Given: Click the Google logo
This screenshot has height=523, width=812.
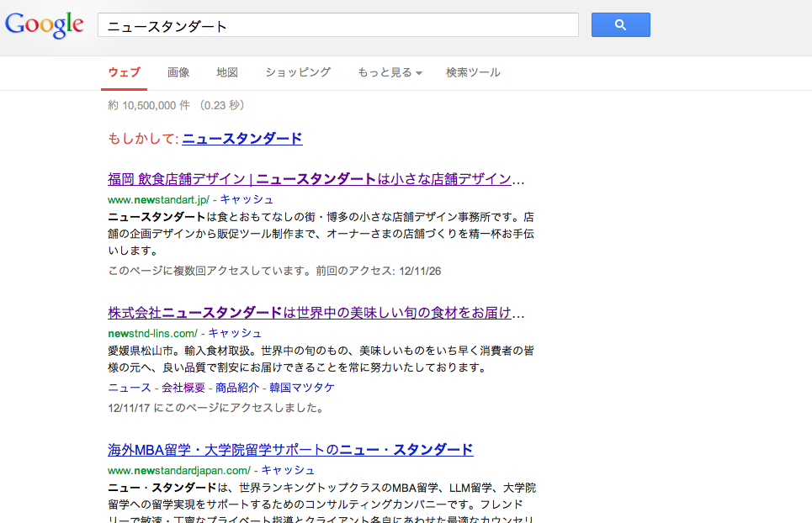Looking at the screenshot, I should pyautogui.click(x=44, y=25).
